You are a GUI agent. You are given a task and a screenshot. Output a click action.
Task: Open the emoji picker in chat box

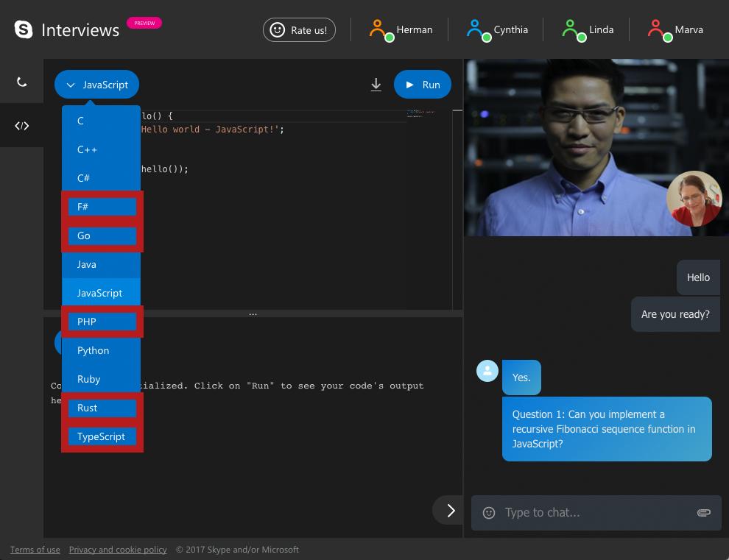489,513
